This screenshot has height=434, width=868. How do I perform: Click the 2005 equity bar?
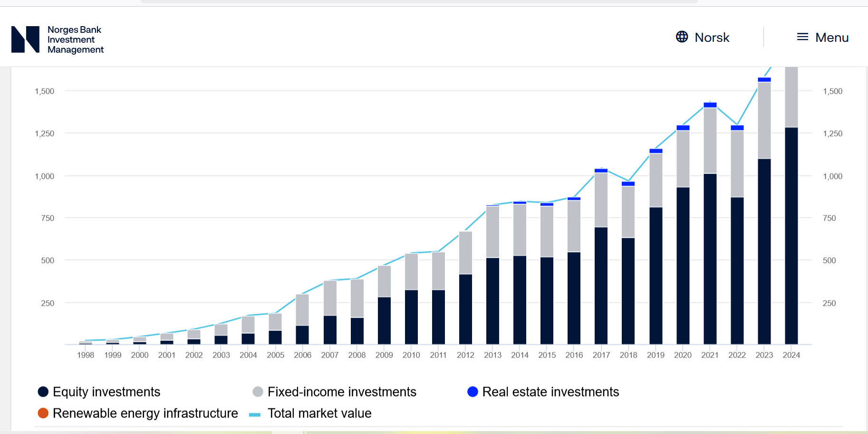[x=275, y=337]
